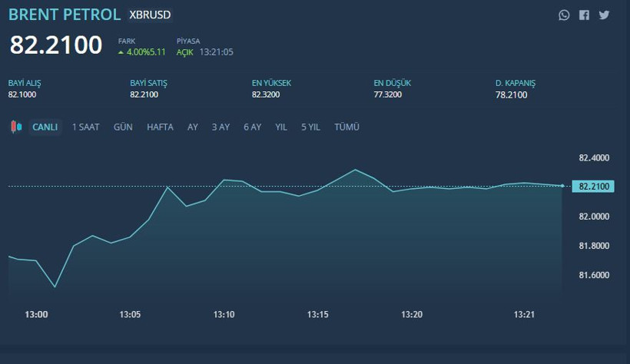
Task: Share via the WhatsApp icon
Action: [564, 15]
